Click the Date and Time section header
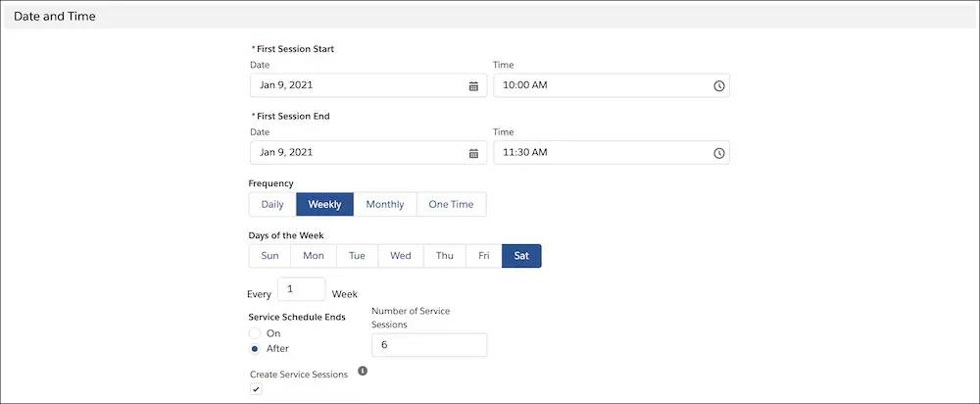This screenshot has width=980, height=404. tap(490, 17)
